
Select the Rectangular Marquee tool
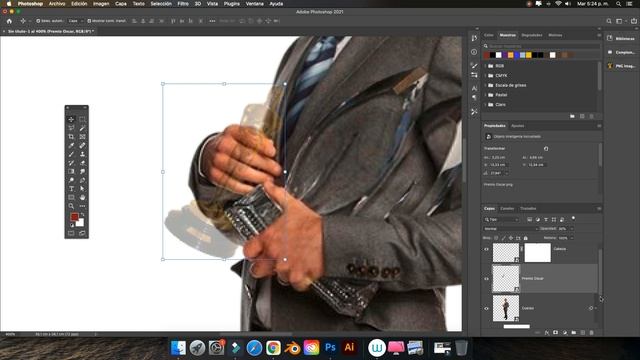pos(82,120)
